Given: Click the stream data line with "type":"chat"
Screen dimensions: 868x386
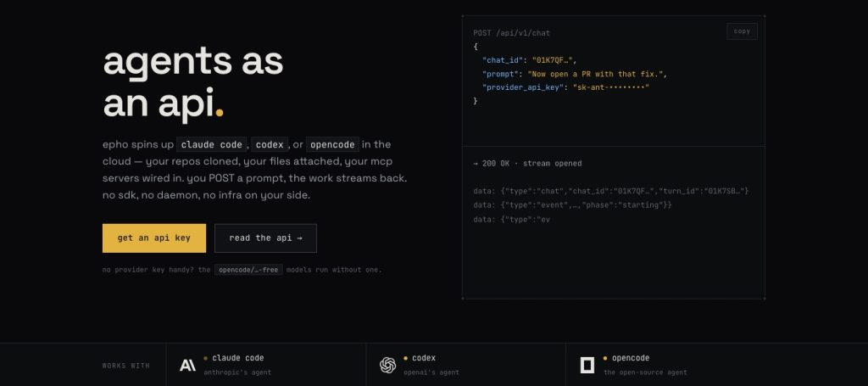Looking at the screenshot, I should (x=610, y=191).
